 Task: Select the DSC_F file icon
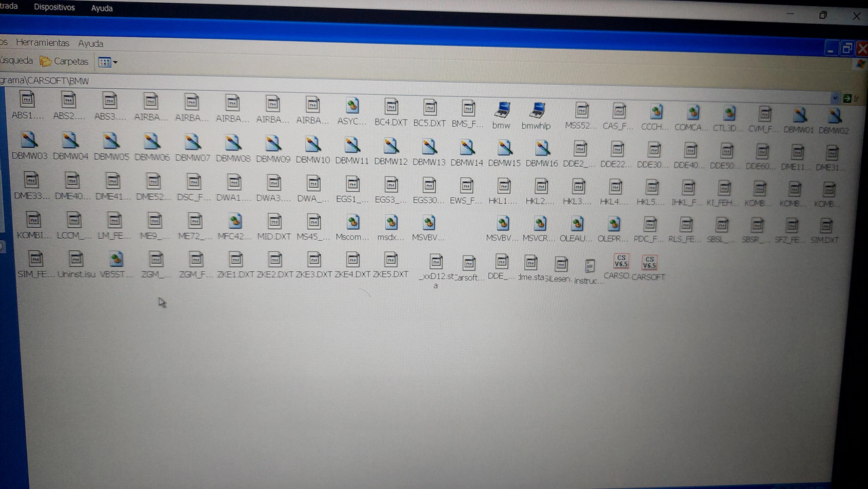[x=194, y=182]
